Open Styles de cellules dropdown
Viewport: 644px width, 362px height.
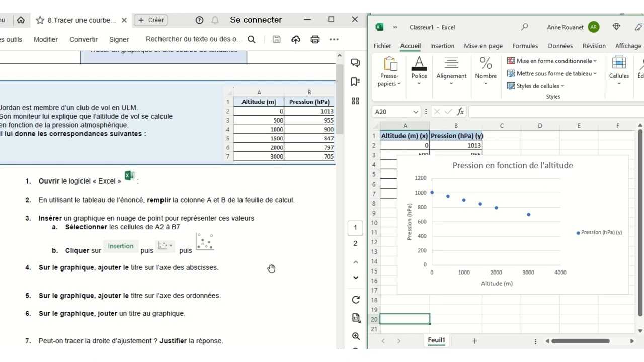[536, 86]
